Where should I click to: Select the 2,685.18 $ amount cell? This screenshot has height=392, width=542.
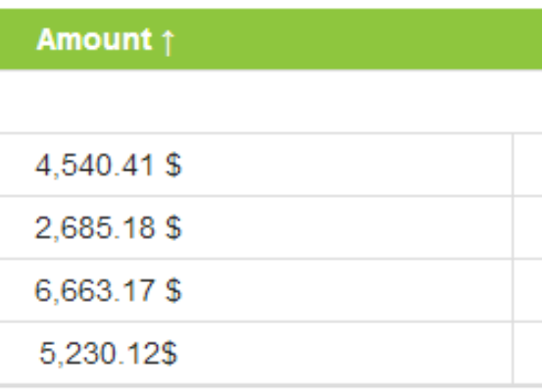[256, 227]
